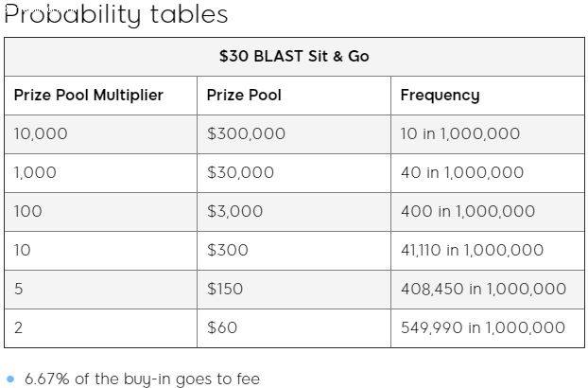
Task: Select the $30,000 prize pool cell
Action: coord(240,172)
